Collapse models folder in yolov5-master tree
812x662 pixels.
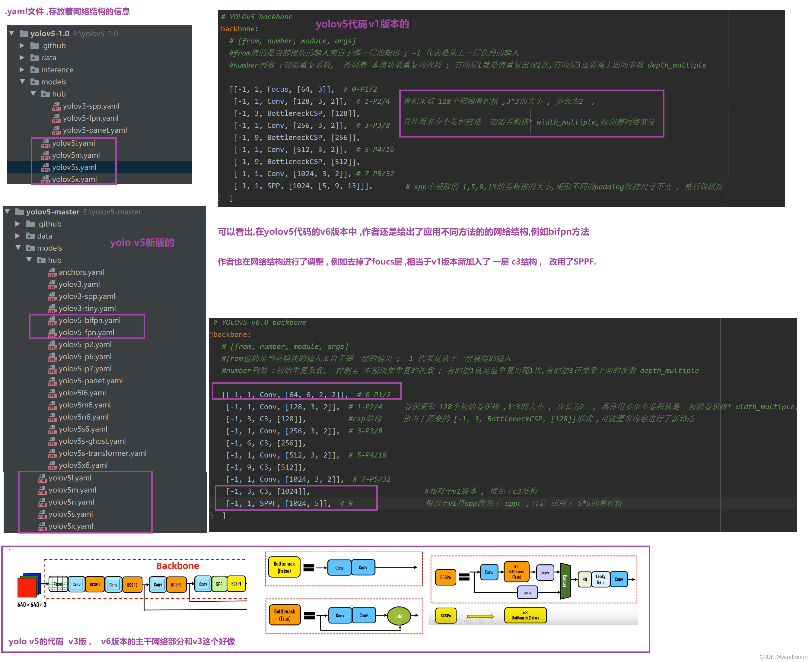tap(18, 248)
